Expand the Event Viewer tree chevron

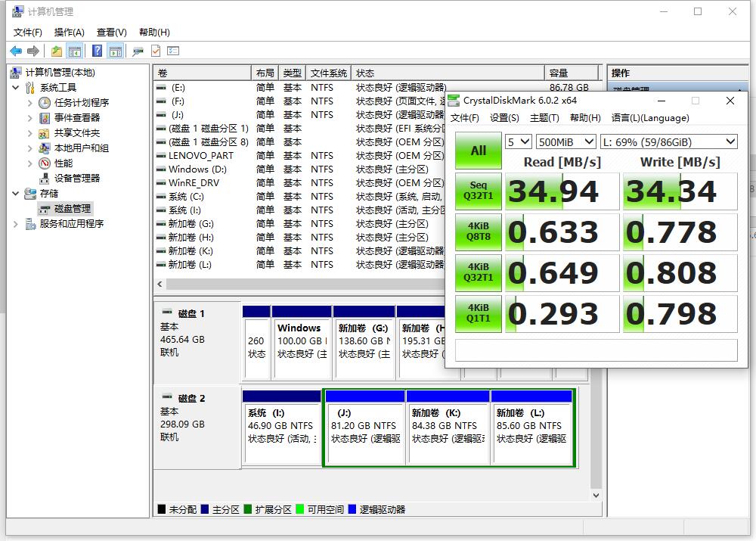[30, 118]
